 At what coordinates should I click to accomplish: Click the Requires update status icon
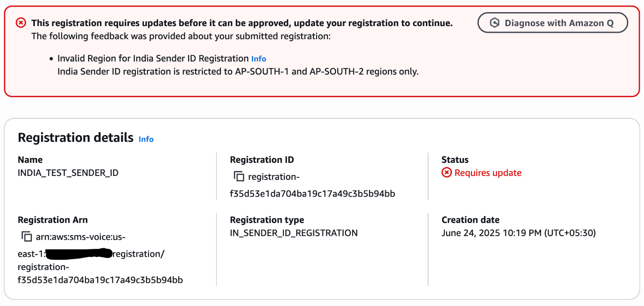tap(447, 173)
